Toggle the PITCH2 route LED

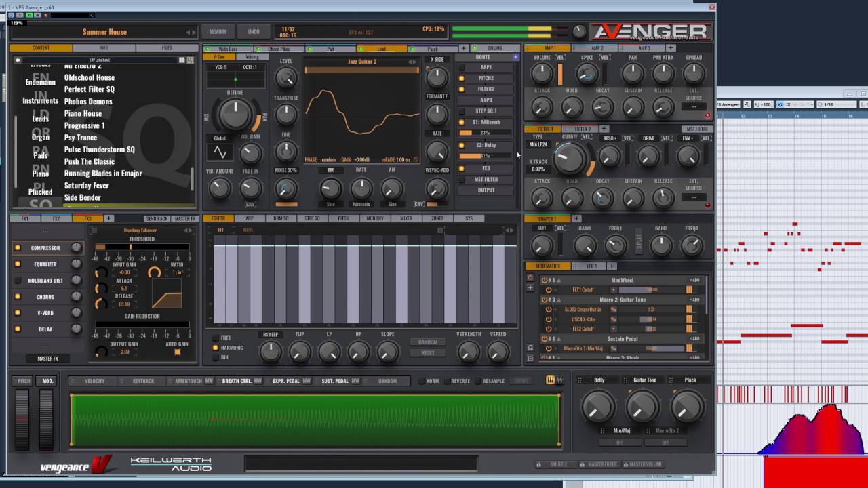[462, 79]
